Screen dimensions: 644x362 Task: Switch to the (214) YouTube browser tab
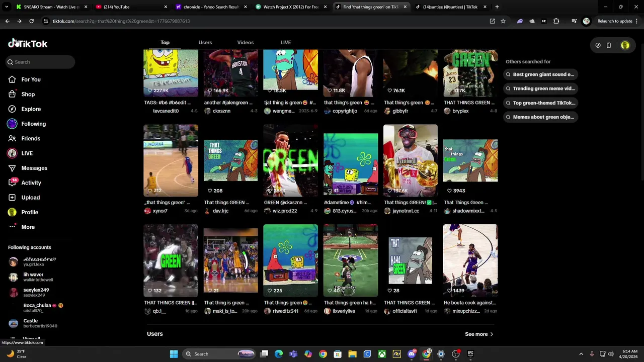click(x=132, y=7)
